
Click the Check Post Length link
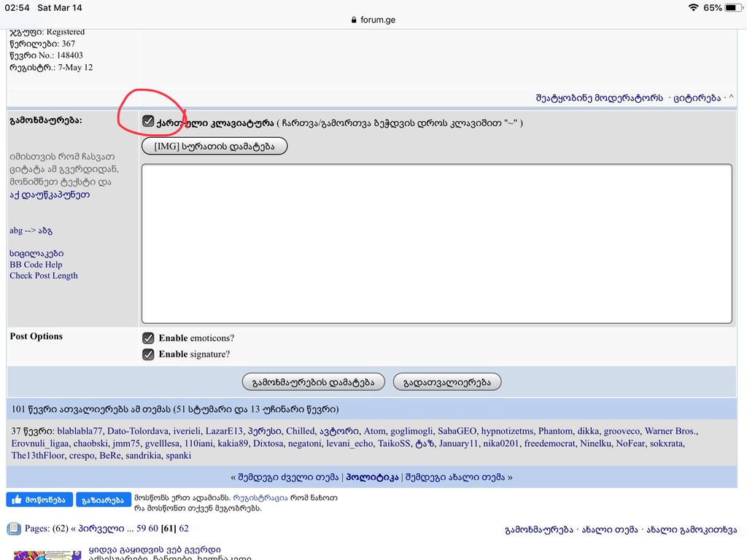tap(43, 276)
